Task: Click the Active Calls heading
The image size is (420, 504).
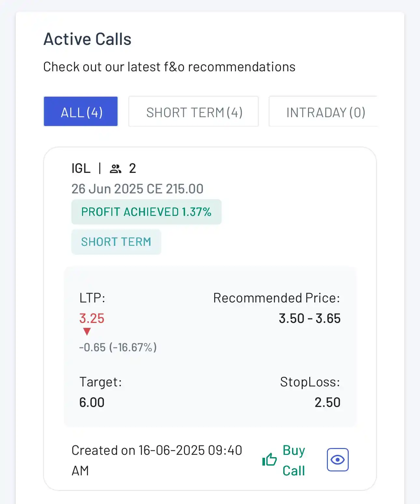Action: pyautogui.click(x=87, y=39)
